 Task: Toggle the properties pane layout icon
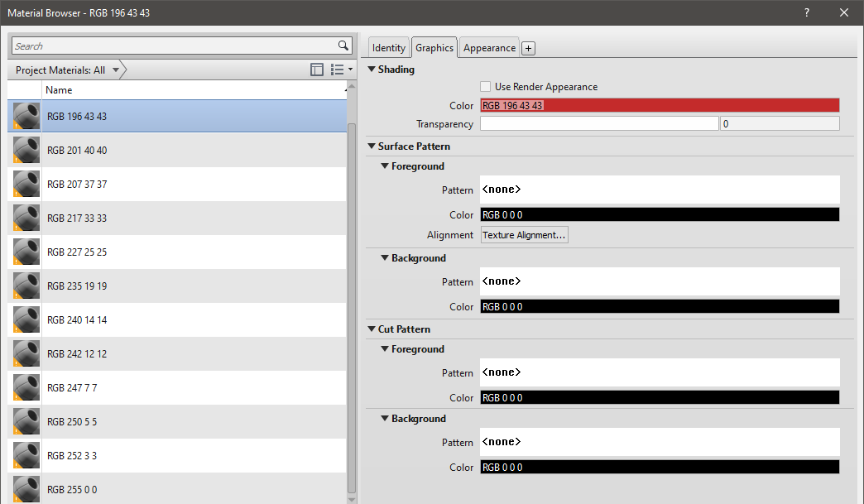[317, 70]
